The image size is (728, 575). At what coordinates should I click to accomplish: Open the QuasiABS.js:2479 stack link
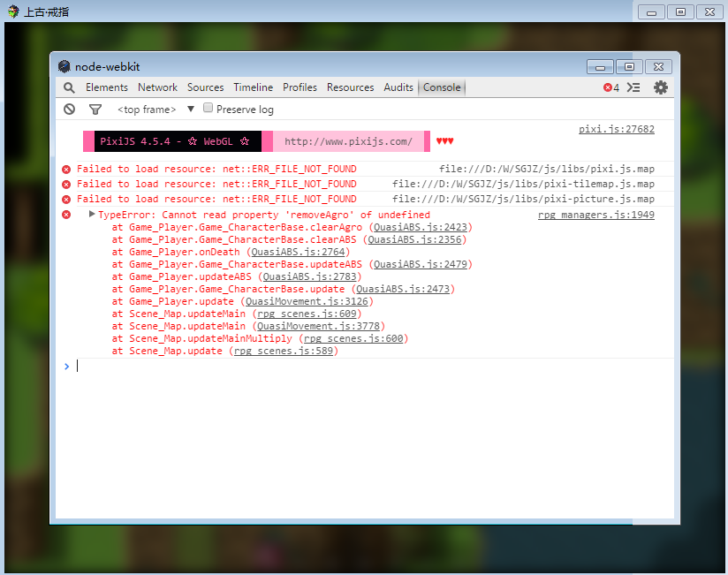point(421,264)
